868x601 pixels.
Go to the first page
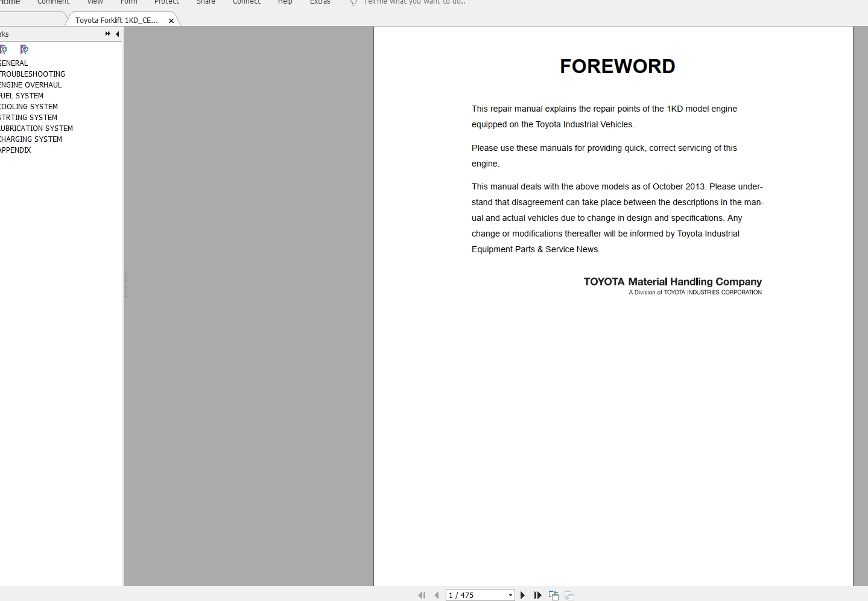[422, 596]
